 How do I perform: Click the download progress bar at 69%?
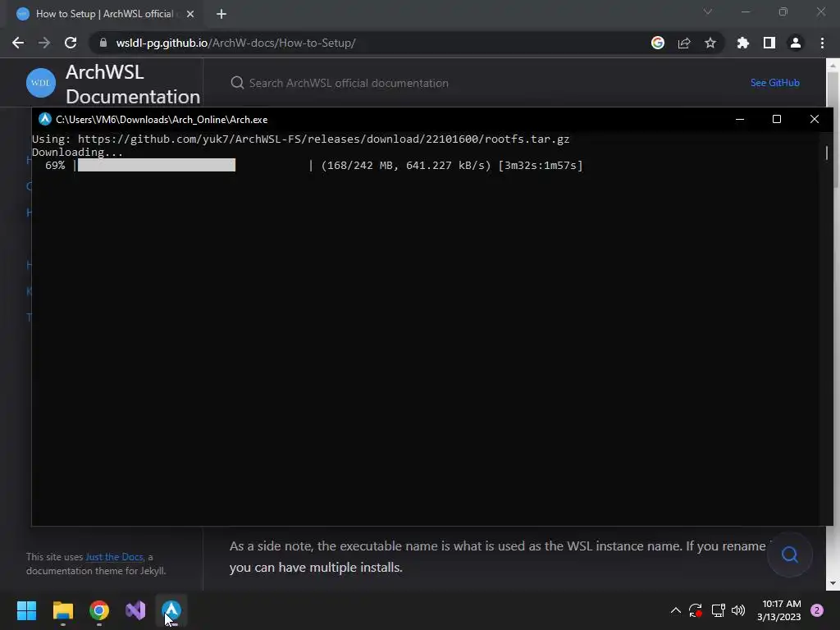point(157,165)
